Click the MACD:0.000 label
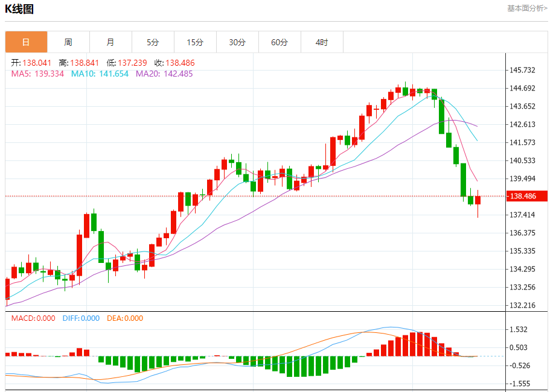This screenshot has height=392, width=556. (33, 318)
